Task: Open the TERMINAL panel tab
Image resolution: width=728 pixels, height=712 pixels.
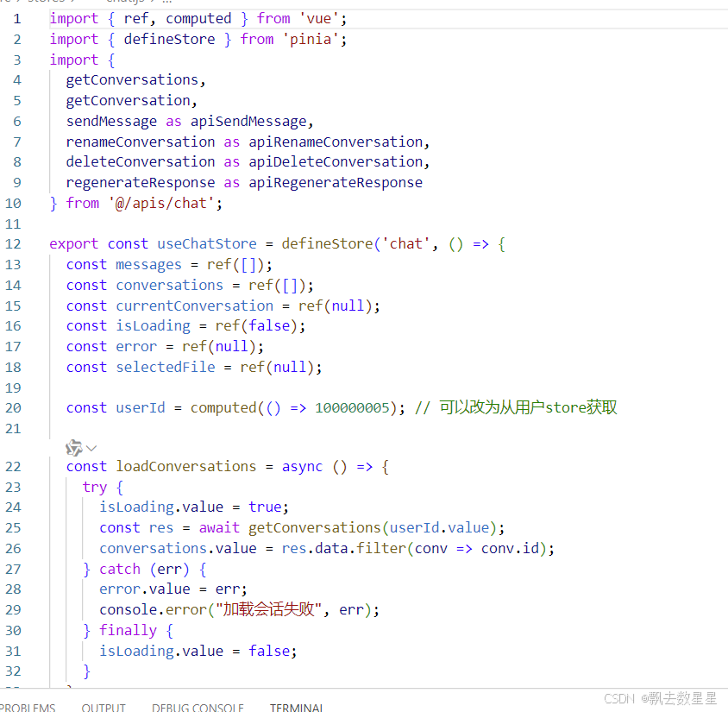Action: click(x=296, y=708)
